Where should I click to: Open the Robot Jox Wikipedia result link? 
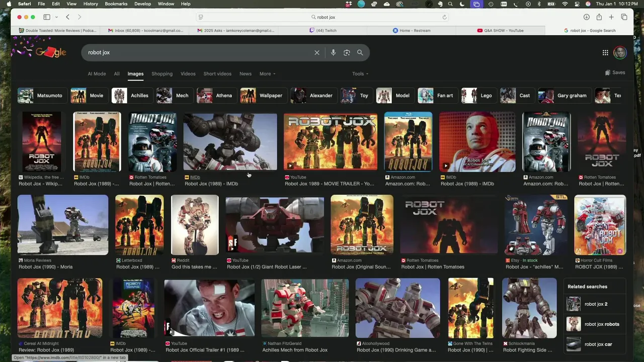tap(41, 184)
